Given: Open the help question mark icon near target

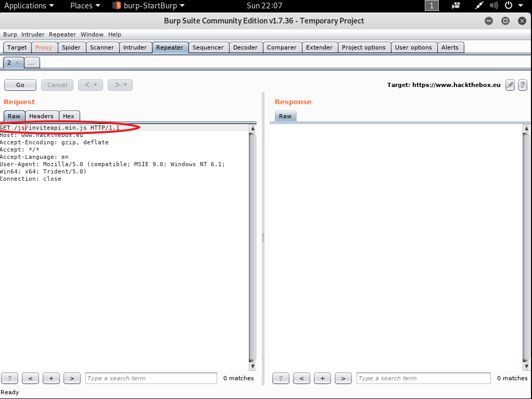Looking at the screenshot, I should click(x=523, y=85).
